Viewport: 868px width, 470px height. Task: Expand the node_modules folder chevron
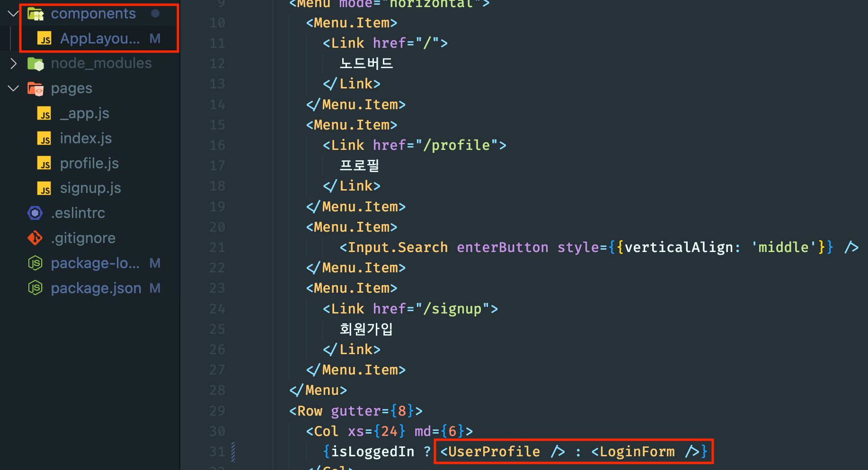[x=13, y=63]
